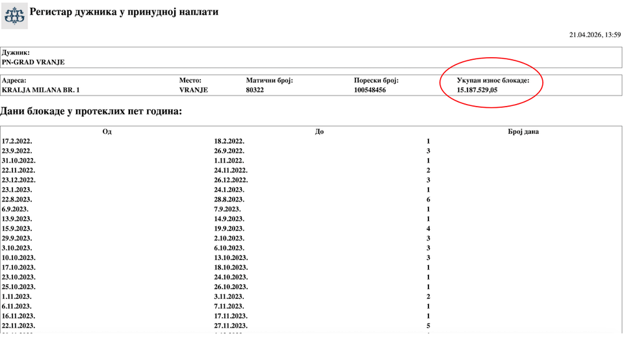The width and height of the screenshot is (624, 364).
Task: Select the timestamp "21.04.2026, 13:59"
Action: [x=595, y=35]
